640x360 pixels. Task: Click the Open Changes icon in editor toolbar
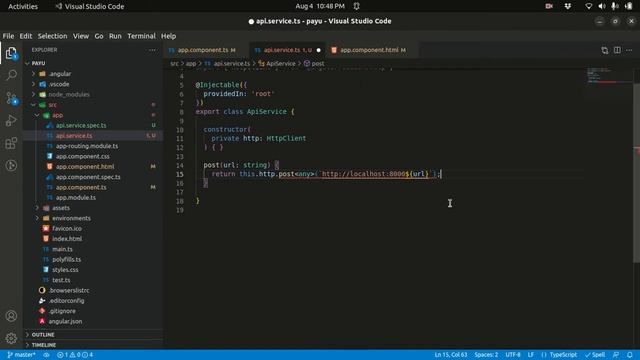[604, 50]
